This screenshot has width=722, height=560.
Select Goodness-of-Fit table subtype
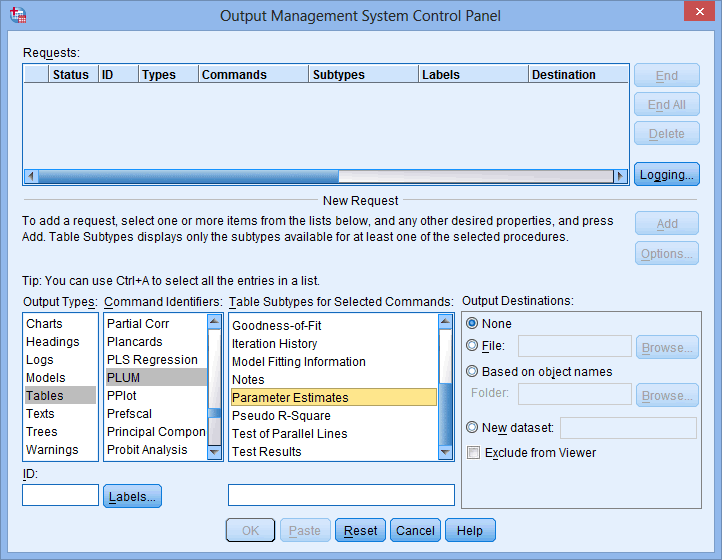click(x=334, y=326)
